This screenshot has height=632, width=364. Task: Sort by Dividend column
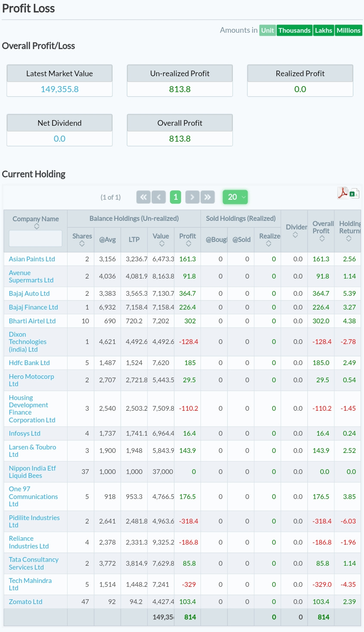point(295,235)
